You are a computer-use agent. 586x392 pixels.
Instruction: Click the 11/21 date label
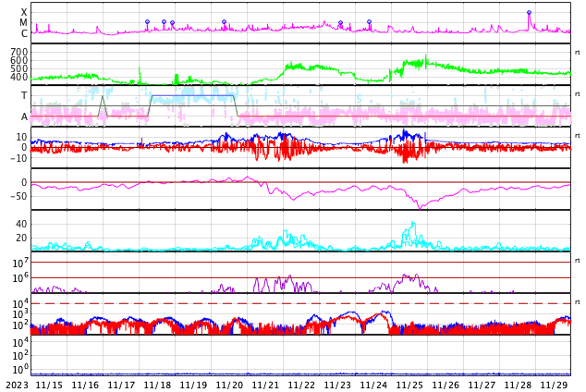point(265,386)
